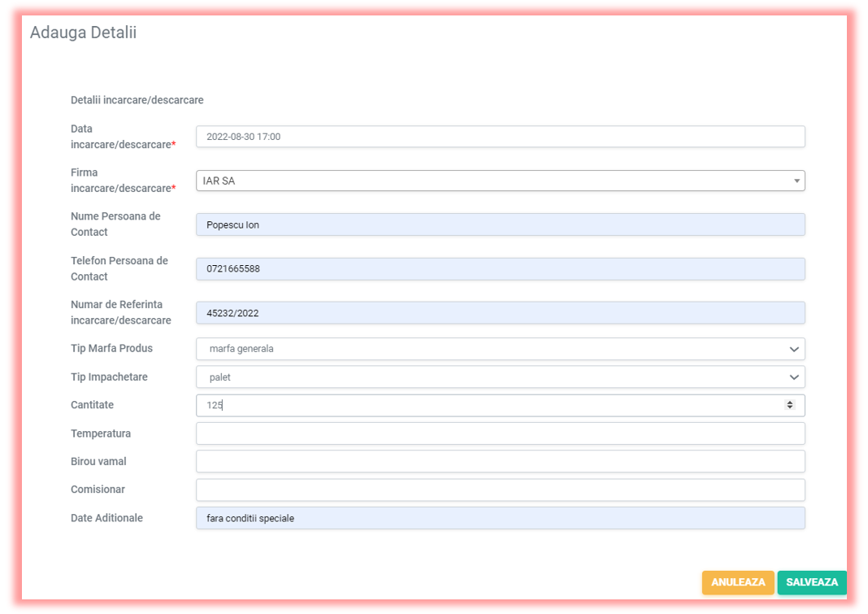868x614 pixels.
Task: Click the Detalii incarcare/descarcare section title
Action: (137, 100)
